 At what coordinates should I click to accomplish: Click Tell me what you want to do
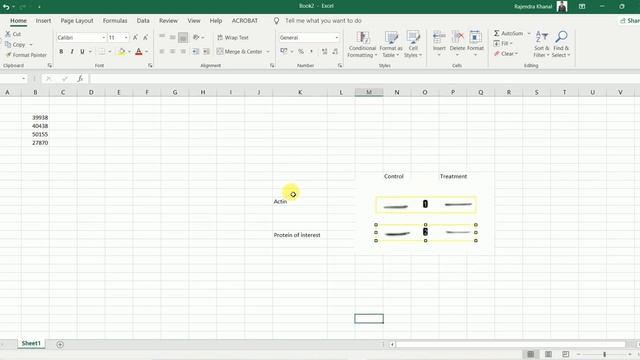[323, 21]
